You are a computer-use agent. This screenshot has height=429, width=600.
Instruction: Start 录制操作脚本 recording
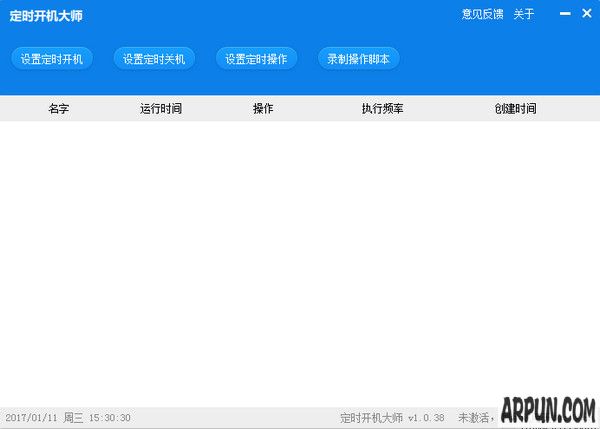tap(359, 59)
